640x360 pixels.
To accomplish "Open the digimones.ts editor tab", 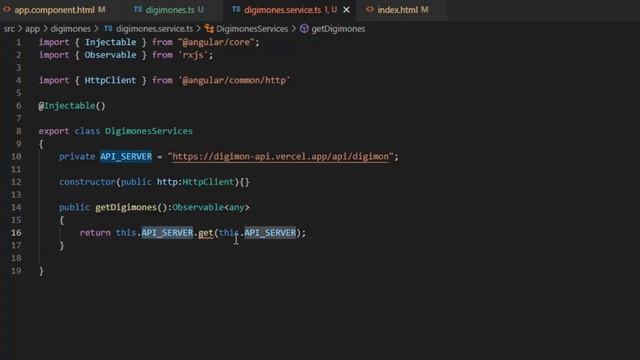I will [170, 10].
